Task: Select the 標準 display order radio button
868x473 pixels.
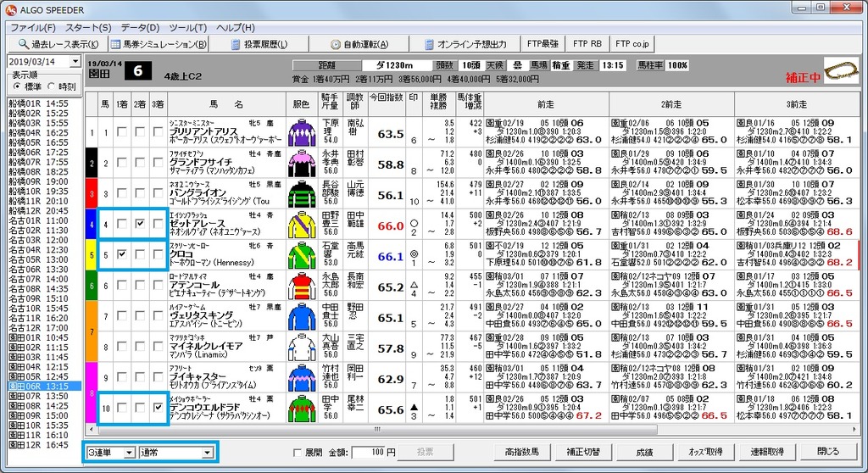Action: pos(17,86)
